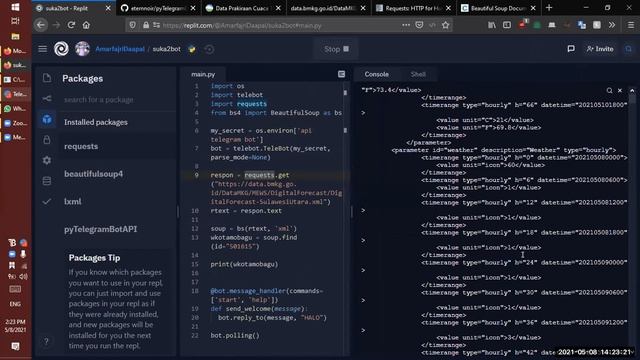Viewport: 640px width, 360px height.
Task: Open page actions three-dot menu
Action: pos(406,25)
